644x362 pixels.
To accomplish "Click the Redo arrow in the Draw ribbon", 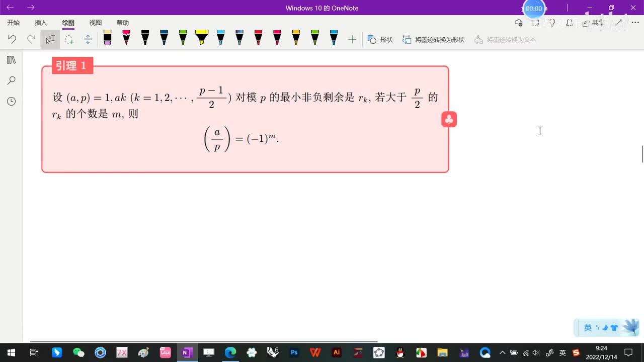I will tap(31, 39).
